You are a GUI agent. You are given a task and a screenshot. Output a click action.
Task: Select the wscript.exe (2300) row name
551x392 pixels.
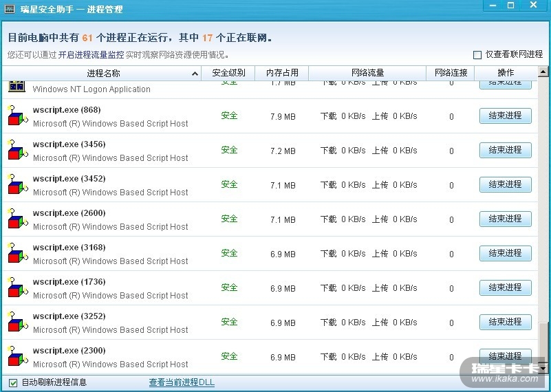(x=69, y=351)
